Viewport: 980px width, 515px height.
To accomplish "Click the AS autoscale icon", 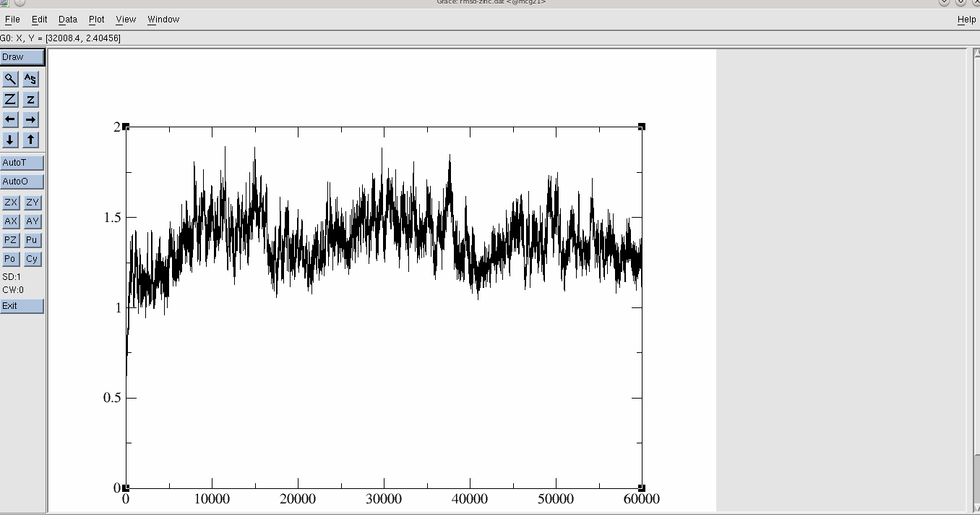I will (x=30, y=79).
